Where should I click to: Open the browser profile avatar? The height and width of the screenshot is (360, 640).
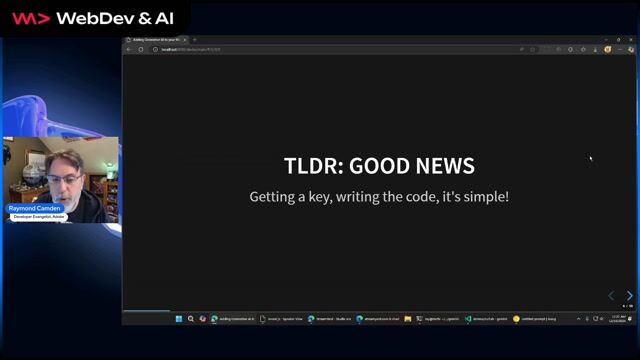pyautogui.click(x=608, y=49)
